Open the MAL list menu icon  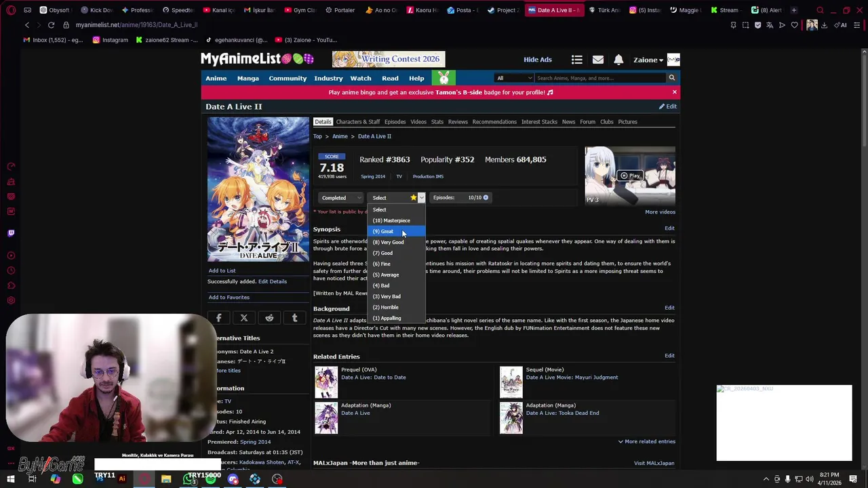[x=577, y=60]
